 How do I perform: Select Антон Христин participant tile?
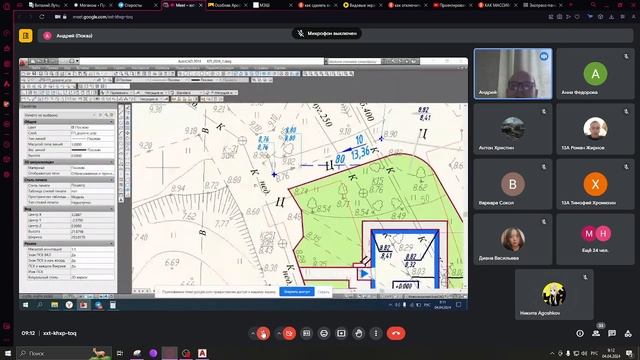(513, 129)
